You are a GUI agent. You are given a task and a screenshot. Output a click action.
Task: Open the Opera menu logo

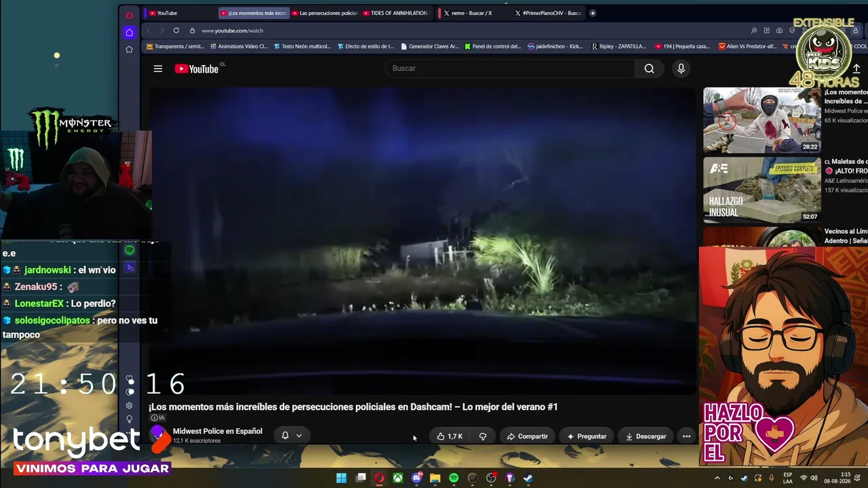click(x=130, y=15)
